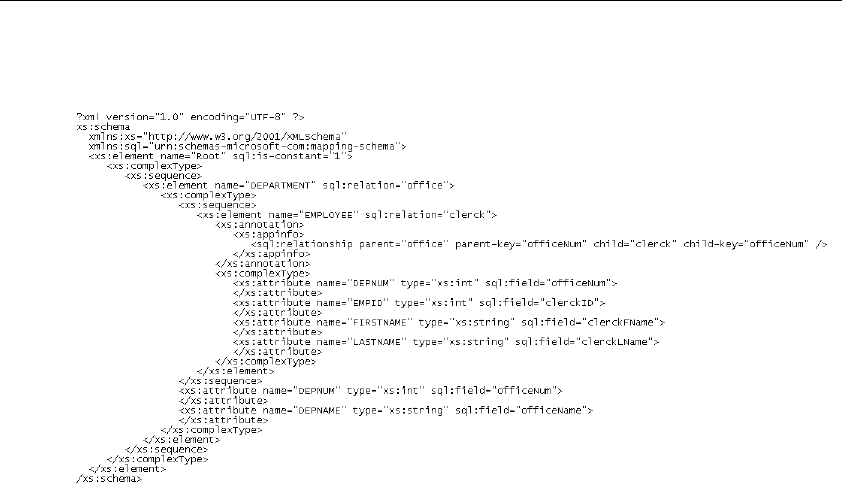Click the EMPLOYEE element declaration
Viewport: 842px width, 486px height.
coord(347,215)
